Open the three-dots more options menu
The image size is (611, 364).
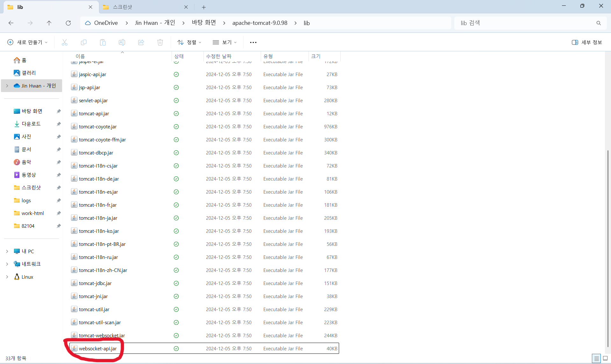[x=253, y=42]
